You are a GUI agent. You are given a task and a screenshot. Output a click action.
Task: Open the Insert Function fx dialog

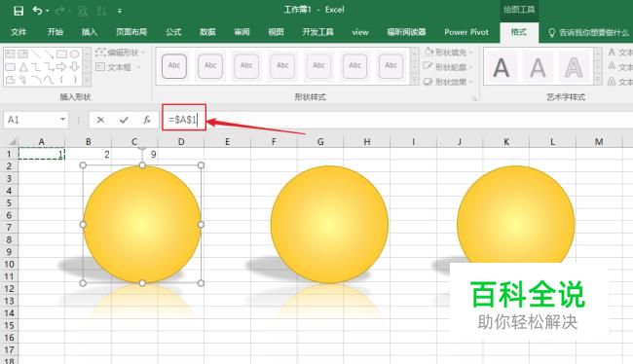click(x=147, y=120)
